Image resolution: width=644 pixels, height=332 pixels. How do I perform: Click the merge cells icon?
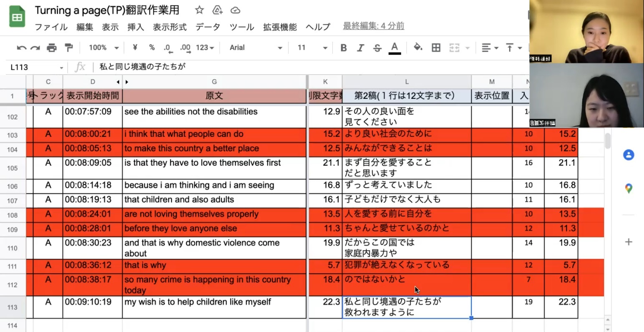tap(454, 48)
